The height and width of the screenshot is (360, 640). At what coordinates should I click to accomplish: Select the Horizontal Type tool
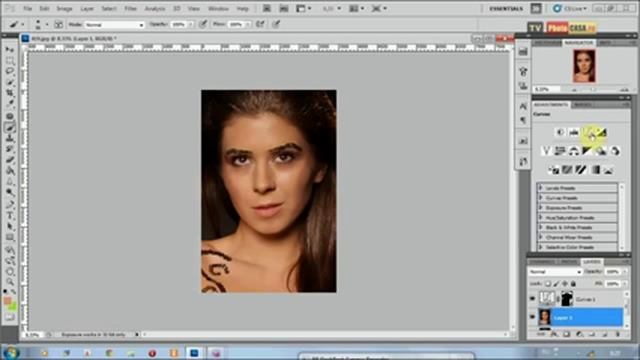(10, 216)
